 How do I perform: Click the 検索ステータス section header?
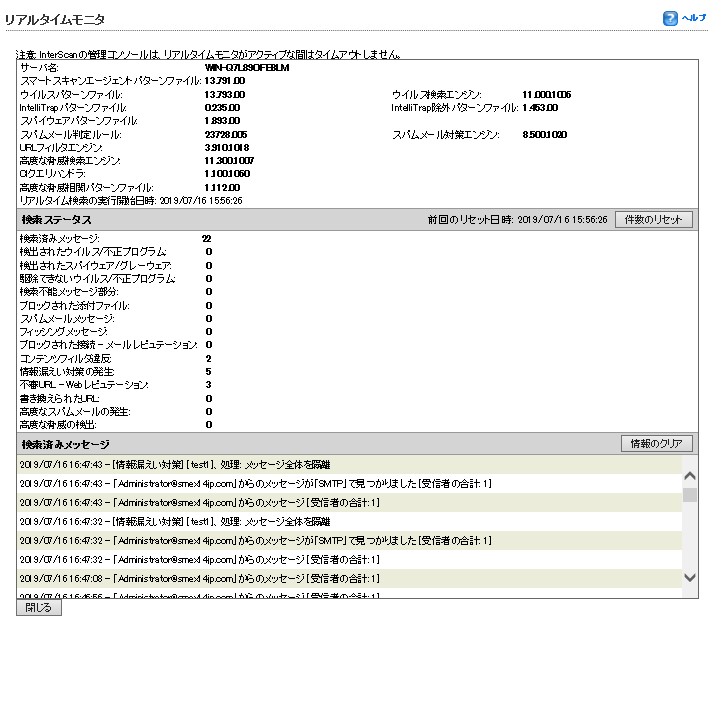pyautogui.click(x=56, y=219)
